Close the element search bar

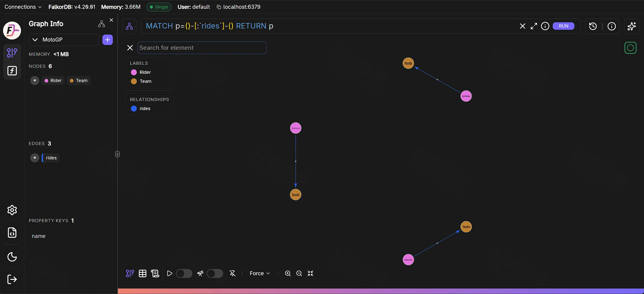pos(130,48)
